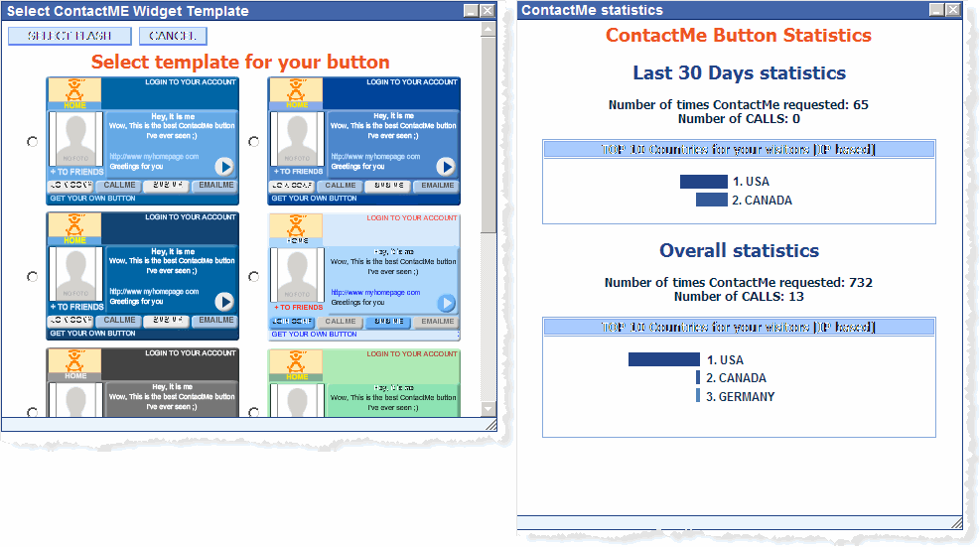Viewport: 980px width, 547px height.
Task: Click the '1. USA' entry in Overall statistics
Action: tap(725, 360)
